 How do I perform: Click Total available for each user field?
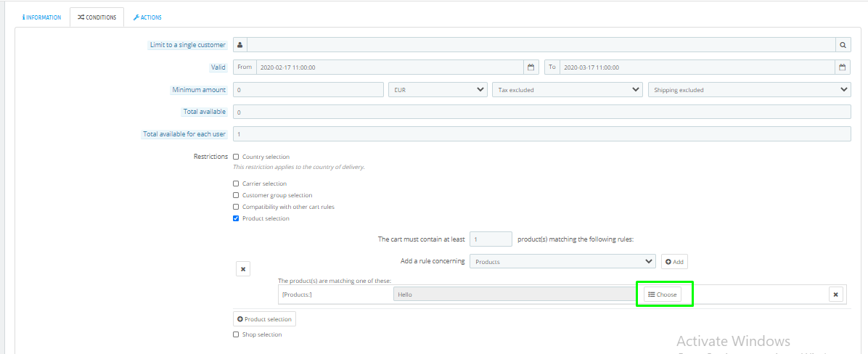541,134
